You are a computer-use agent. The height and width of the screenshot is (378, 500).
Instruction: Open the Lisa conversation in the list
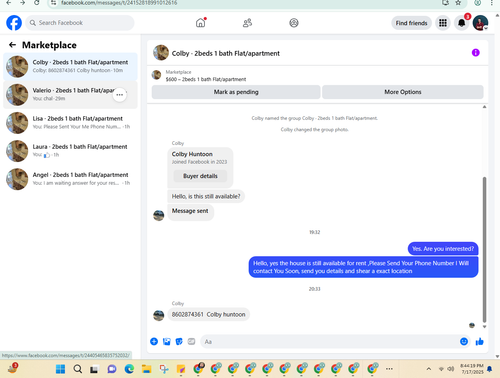[70, 123]
